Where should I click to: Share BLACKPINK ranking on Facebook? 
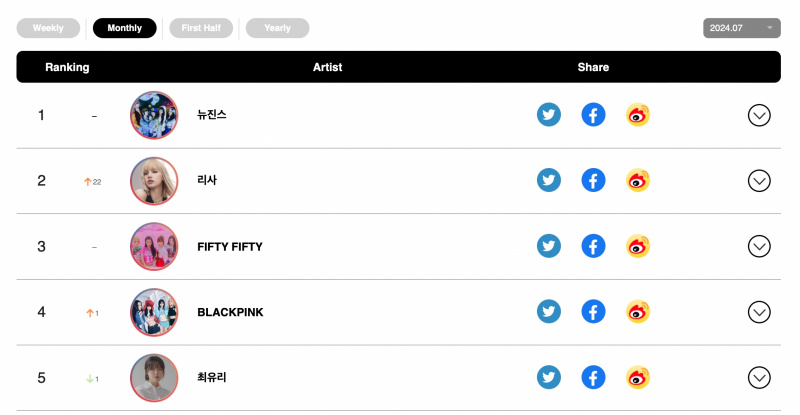pyautogui.click(x=593, y=311)
